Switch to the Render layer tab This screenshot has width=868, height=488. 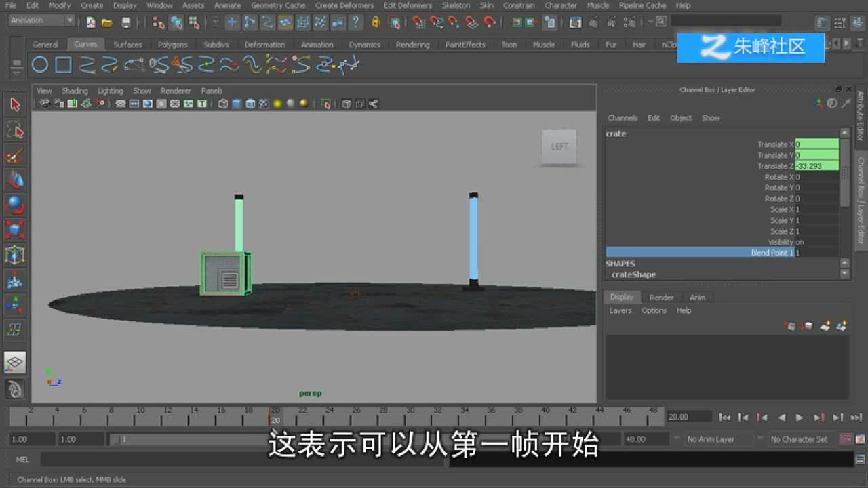tap(661, 298)
